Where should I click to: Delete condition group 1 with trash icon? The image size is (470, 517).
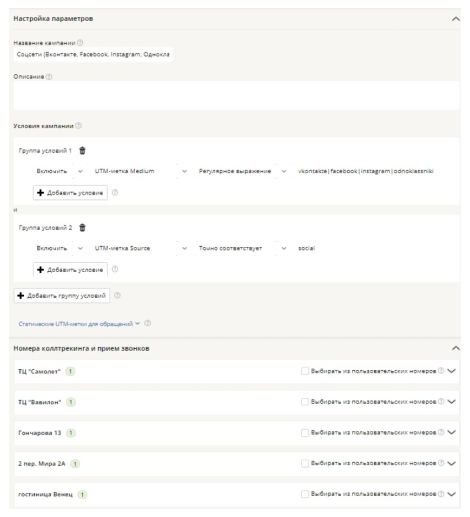tap(82, 151)
